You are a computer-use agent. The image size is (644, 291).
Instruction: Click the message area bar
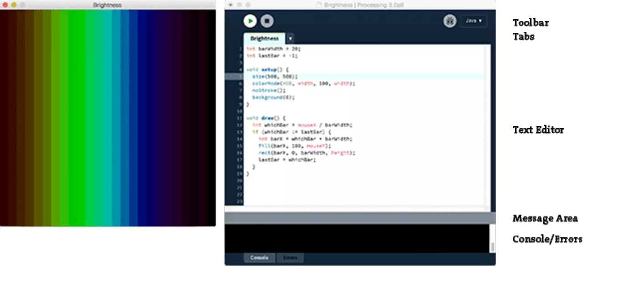pyautogui.click(x=360, y=218)
